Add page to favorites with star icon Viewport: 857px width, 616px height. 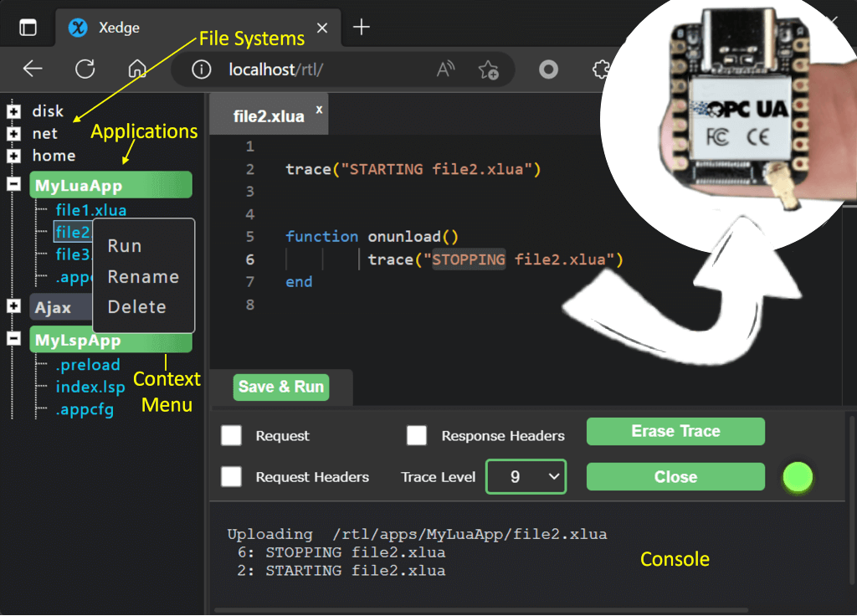coord(488,69)
